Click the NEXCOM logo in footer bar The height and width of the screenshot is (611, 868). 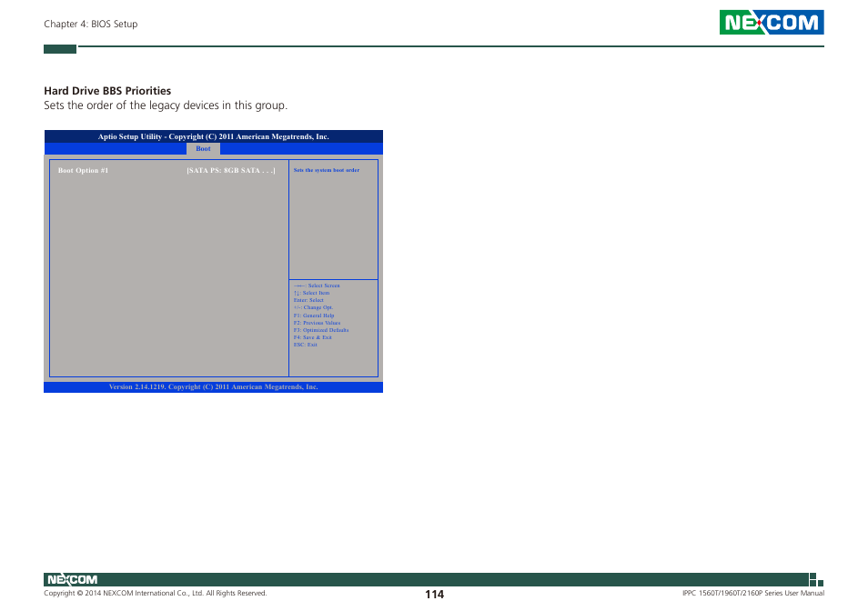point(72,579)
